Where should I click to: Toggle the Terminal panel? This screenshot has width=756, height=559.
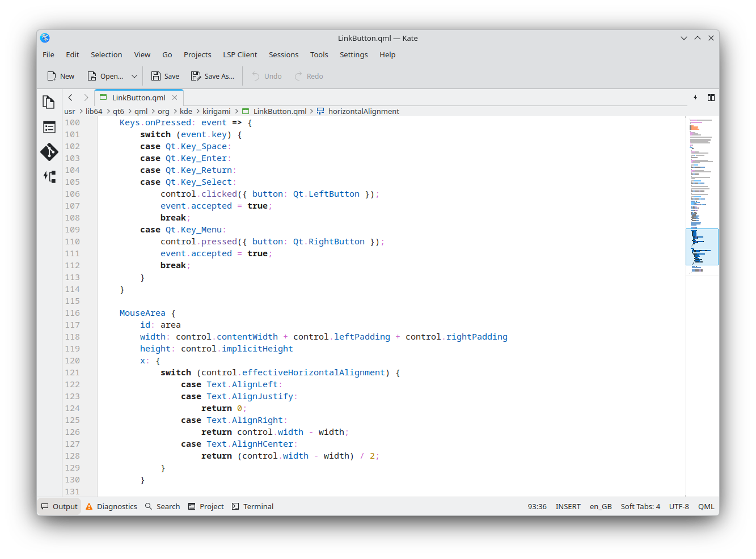pos(252,506)
